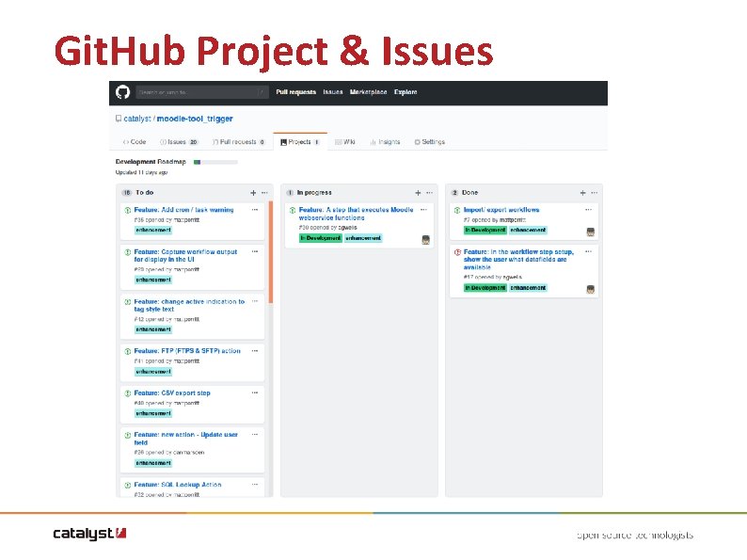Click In Development label on webservice card
The height and width of the screenshot is (560, 747).
pyautogui.click(x=321, y=238)
